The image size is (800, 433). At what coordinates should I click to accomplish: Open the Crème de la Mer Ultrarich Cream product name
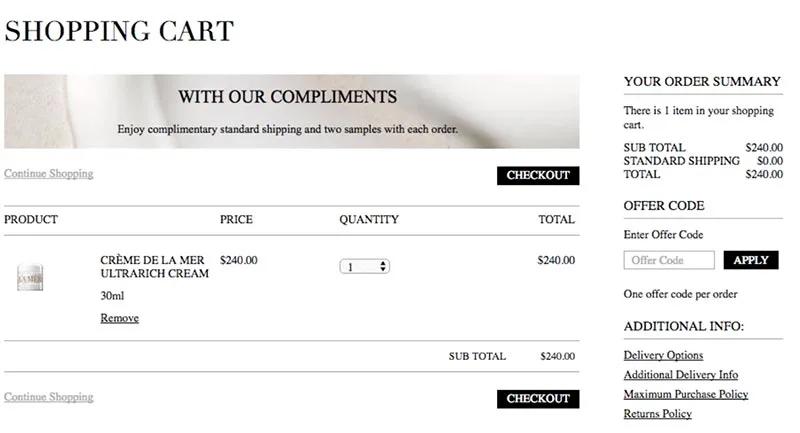tap(154, 266)
